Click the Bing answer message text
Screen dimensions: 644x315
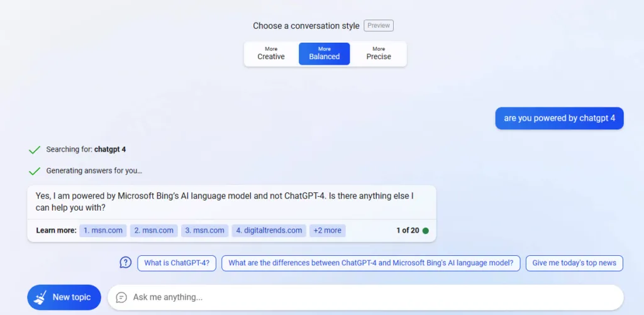pos(225,202)
